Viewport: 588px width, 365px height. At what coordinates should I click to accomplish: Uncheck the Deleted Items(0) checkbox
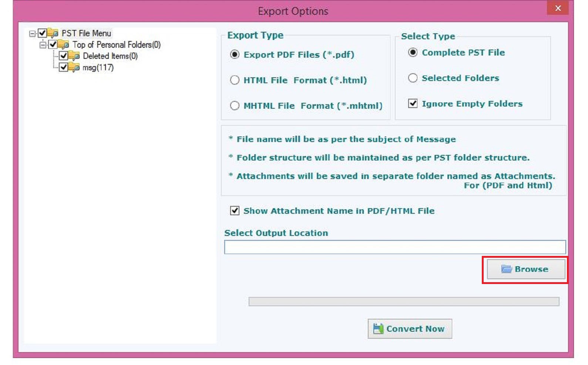(x=63, y=56)
